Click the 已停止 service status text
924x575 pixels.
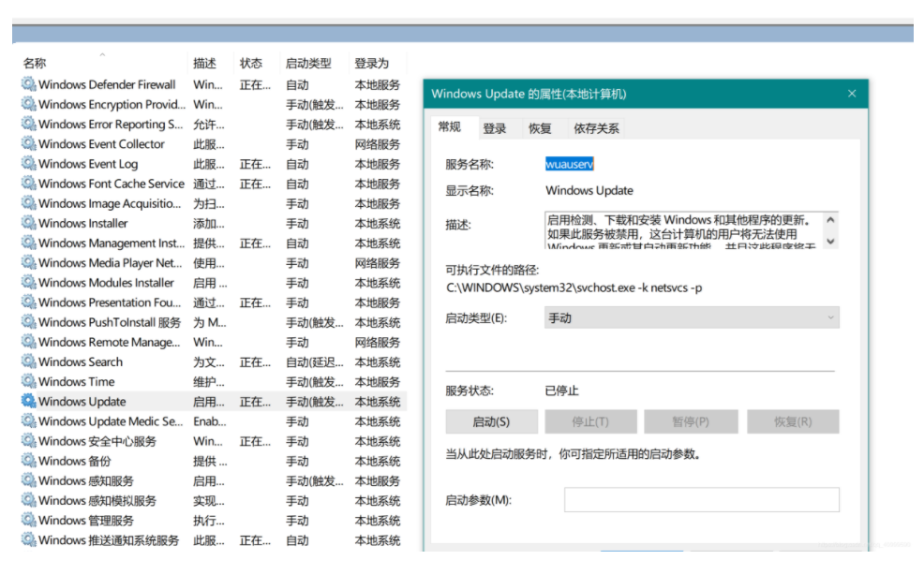click(x=561, y=391)
